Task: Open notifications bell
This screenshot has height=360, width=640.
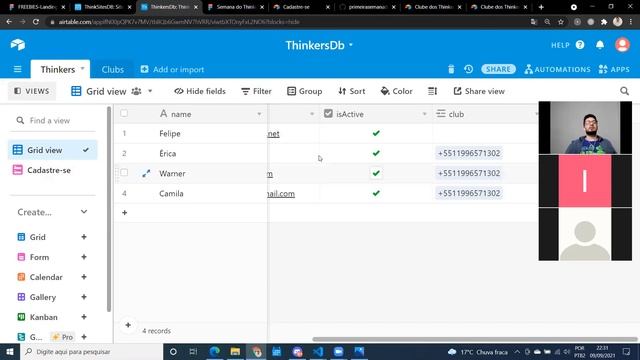Action: pyautogui.click(x=600, y=45)
